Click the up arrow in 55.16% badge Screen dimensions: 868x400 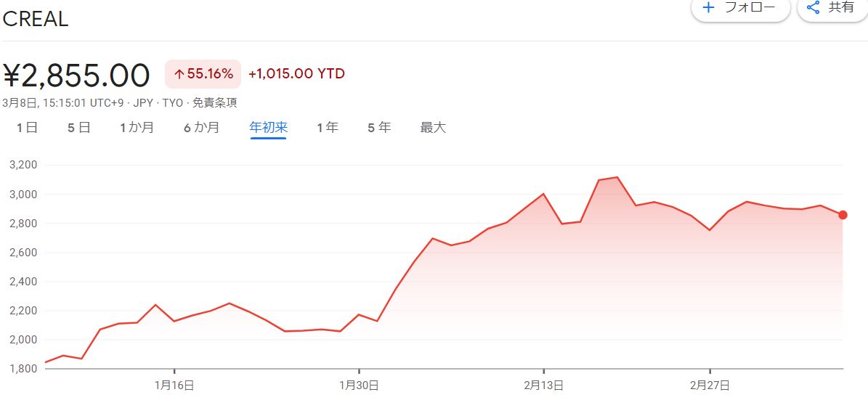point(179,74)
